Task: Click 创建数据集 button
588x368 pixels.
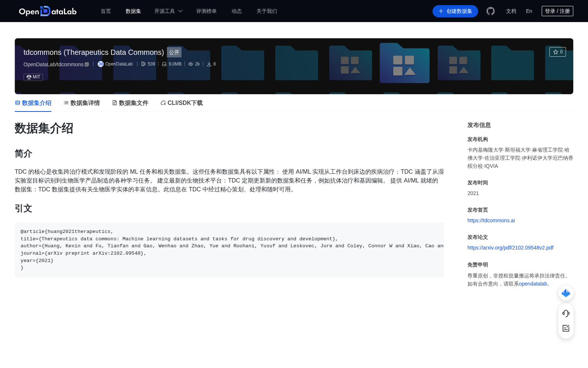Action: 455,11
